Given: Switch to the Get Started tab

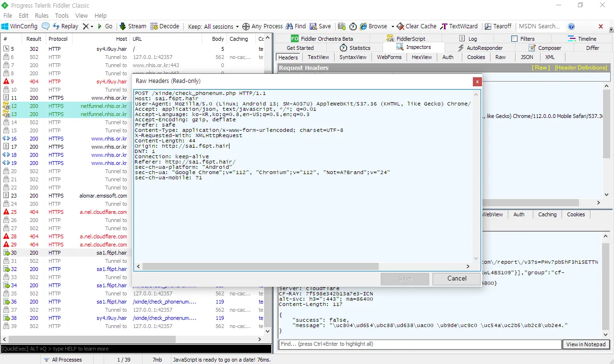Looking at the screenshot, I should [300, 48].
